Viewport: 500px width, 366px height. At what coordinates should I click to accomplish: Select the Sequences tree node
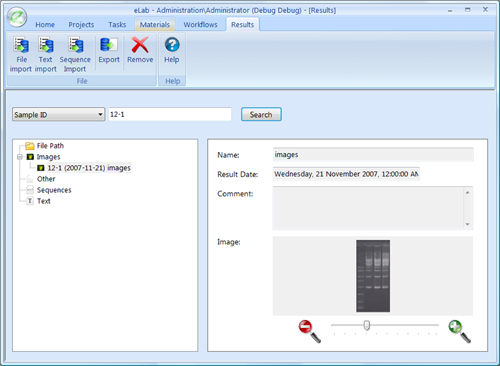point(49,190)
